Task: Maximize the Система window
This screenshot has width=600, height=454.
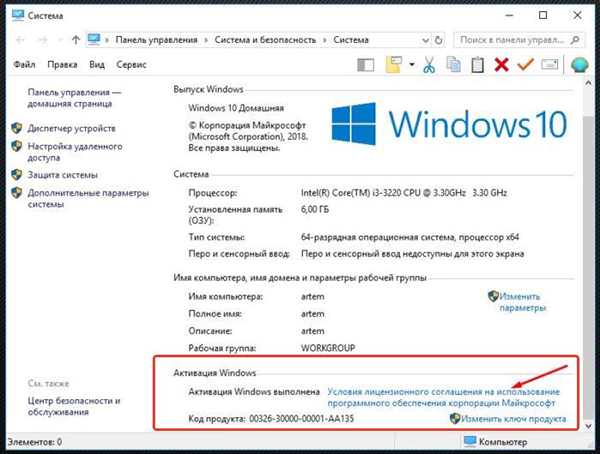Action: [543, 15]
